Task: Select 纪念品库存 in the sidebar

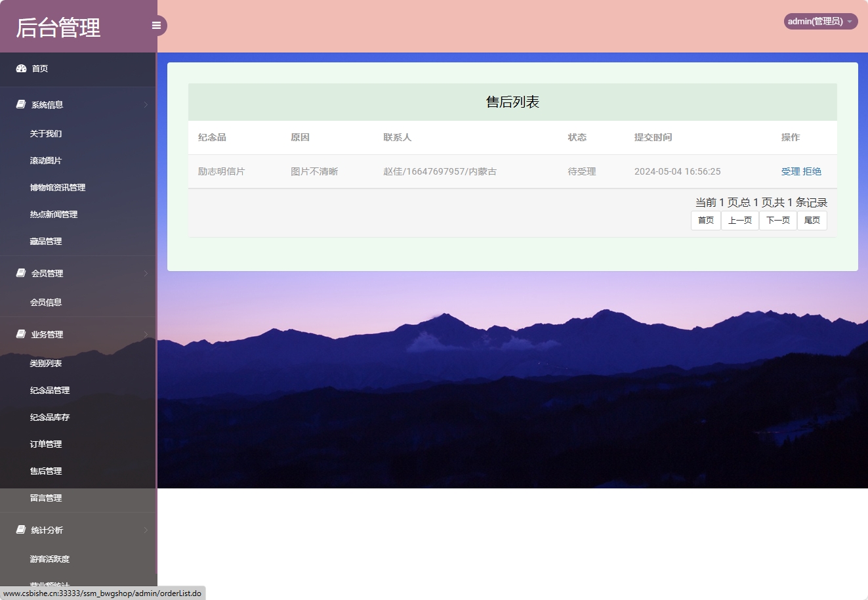Action: (x=50, y=417)
